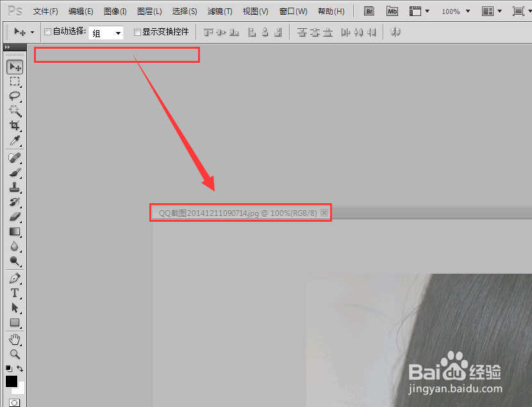Image resolution: width=532 pixels, height=407 pixels.
Task: Open the Move tool preset picker arrow
Action: 33,33
